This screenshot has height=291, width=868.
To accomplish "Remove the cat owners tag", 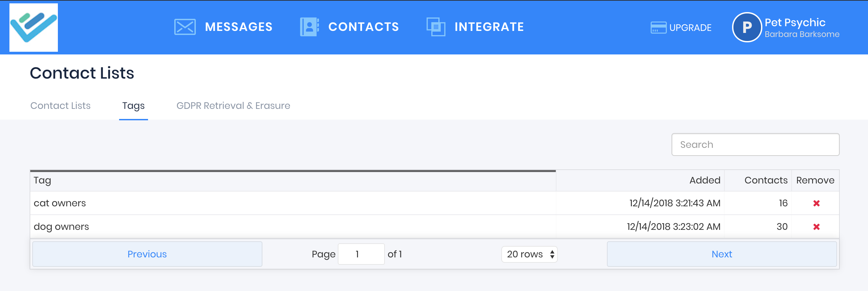I will (x=816, y=203).
